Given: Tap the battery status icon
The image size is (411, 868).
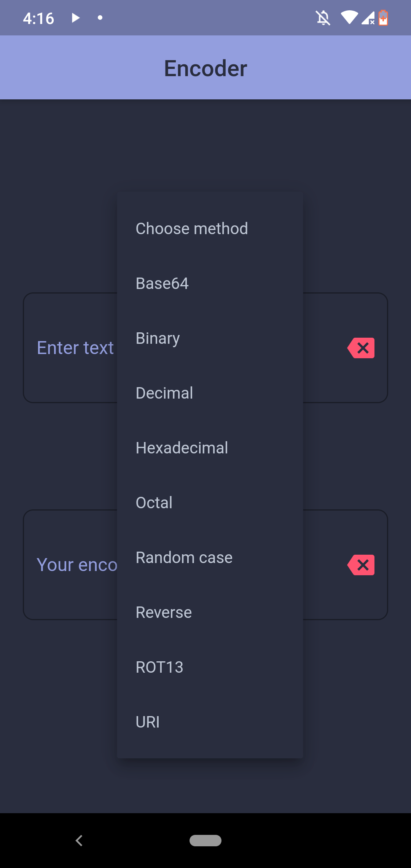Looking at the screenshot, I should 383,18.
